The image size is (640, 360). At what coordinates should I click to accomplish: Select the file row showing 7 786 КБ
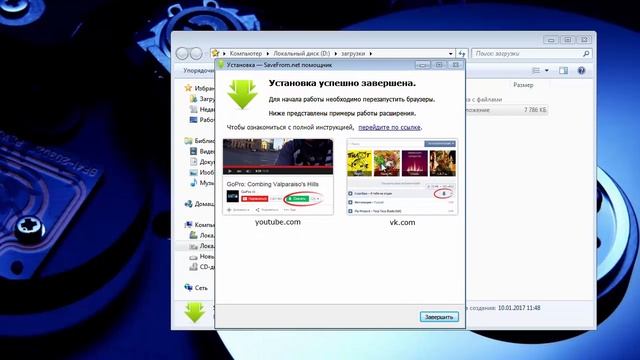pos(506,110)
